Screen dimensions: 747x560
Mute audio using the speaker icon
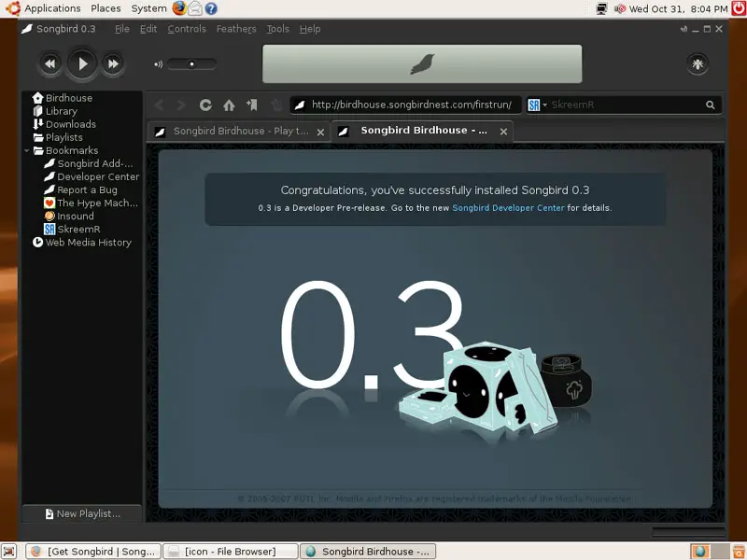coord(158,64)
